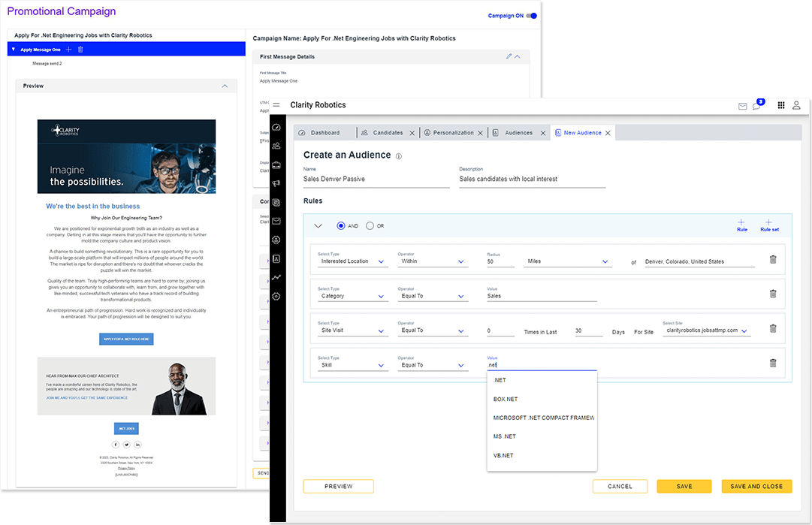Click the SAVE AND CLOSE button

(756, 486)
